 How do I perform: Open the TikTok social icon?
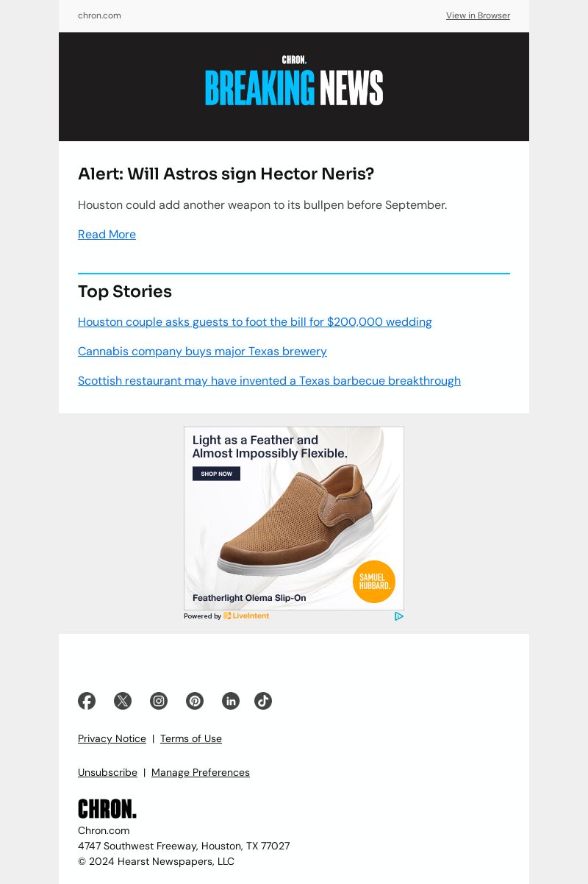[x=263, y=701]
